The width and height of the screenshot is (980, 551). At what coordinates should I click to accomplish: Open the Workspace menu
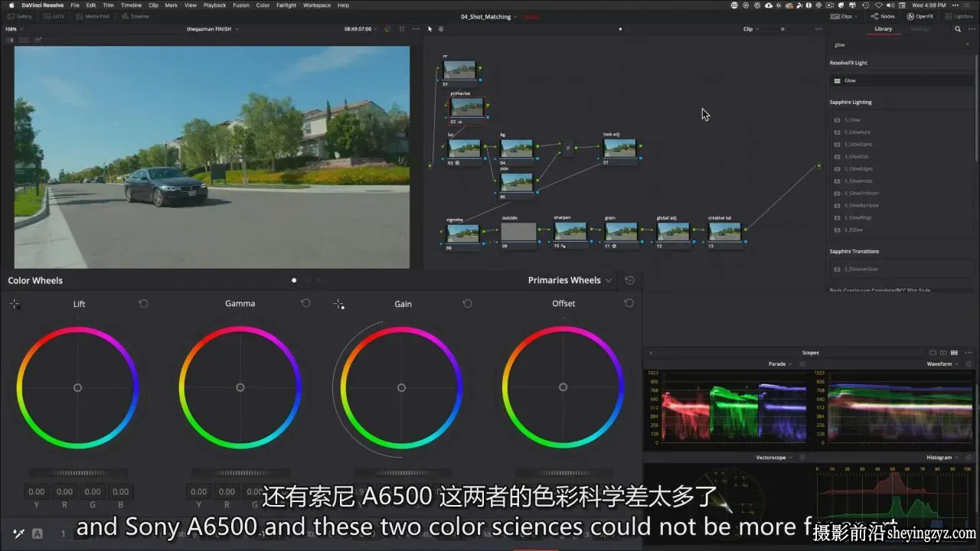pos(316,5)
